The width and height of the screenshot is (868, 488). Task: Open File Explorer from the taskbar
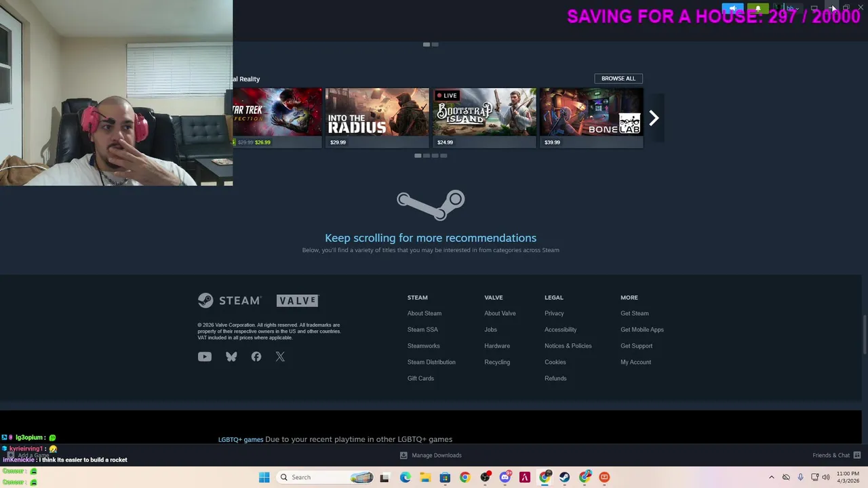[x=425, y=477]
